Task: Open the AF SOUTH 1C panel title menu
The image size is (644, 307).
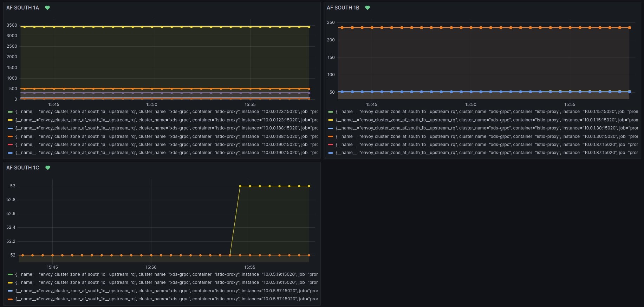Action: (x=23, y=168)
